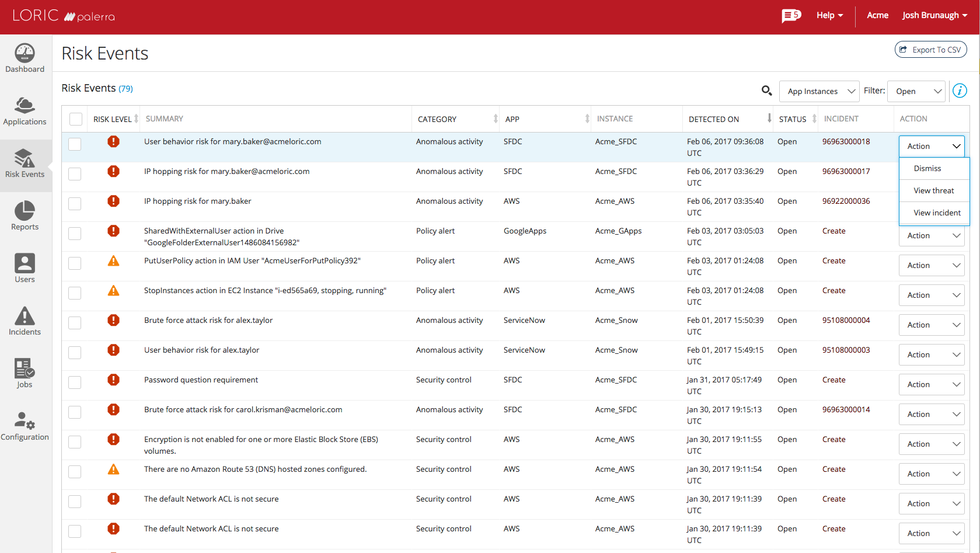Click the blue info icon

point(960,91)
